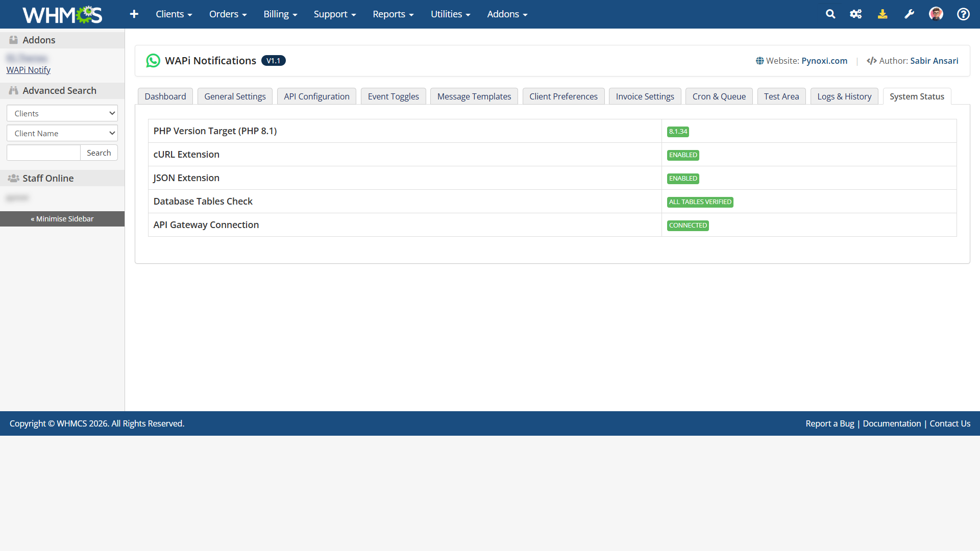
Task: Click the WhatsApp WAPi logo icon
Action: (153, 61)
